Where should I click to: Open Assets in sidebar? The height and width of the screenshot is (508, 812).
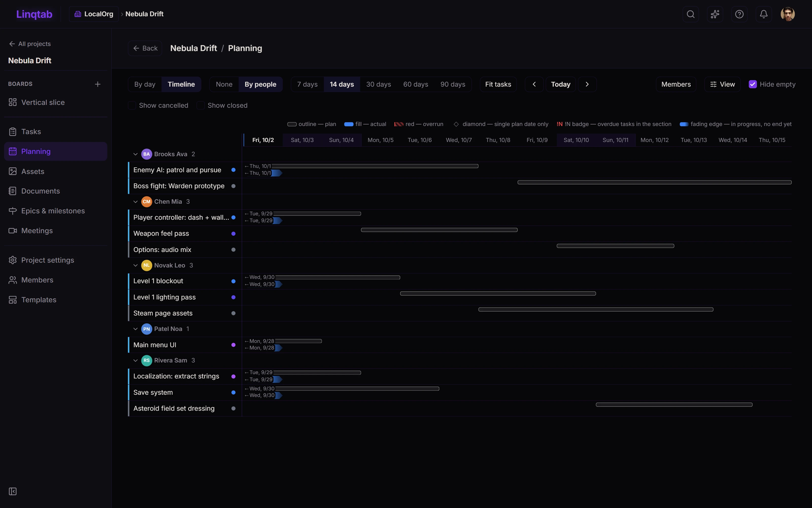click(56, 171)
